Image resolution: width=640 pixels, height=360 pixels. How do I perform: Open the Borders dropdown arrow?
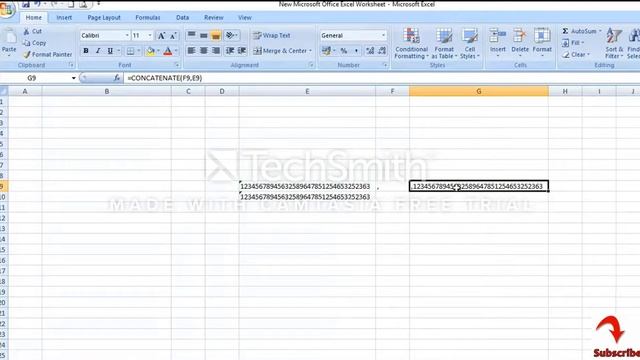click(138, 51)
